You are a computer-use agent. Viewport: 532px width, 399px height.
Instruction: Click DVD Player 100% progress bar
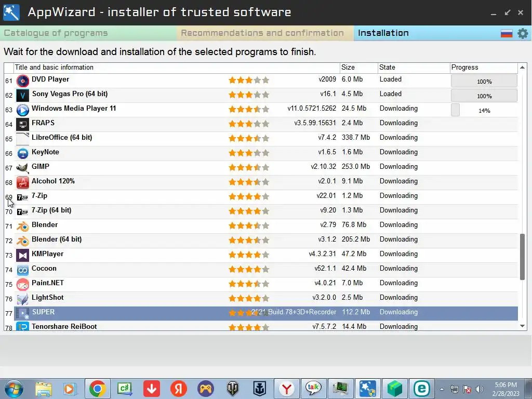(484, 82)
